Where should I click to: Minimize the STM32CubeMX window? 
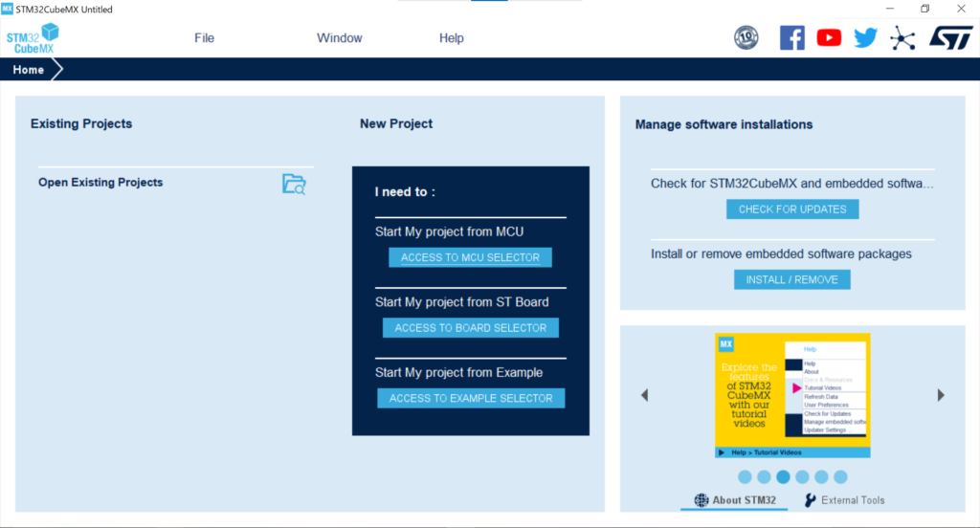(x=889, y=9)
